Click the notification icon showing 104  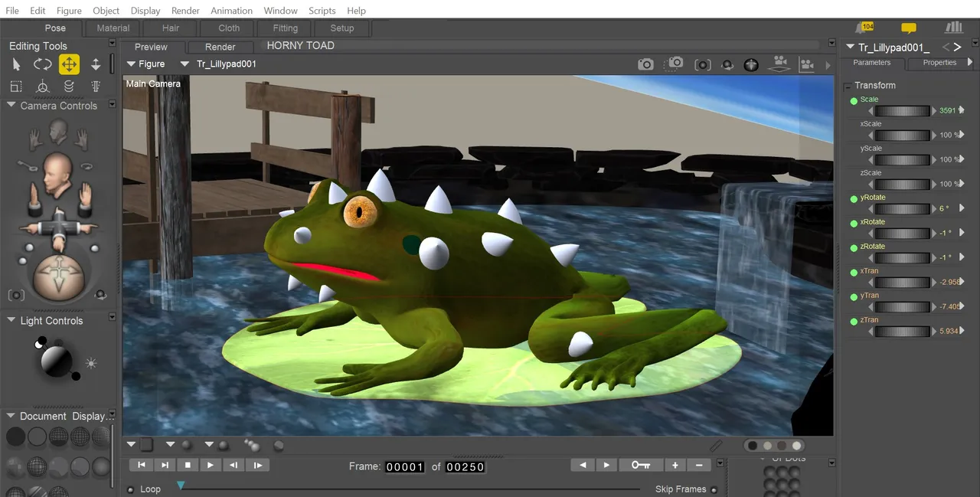tap(866, 28)
